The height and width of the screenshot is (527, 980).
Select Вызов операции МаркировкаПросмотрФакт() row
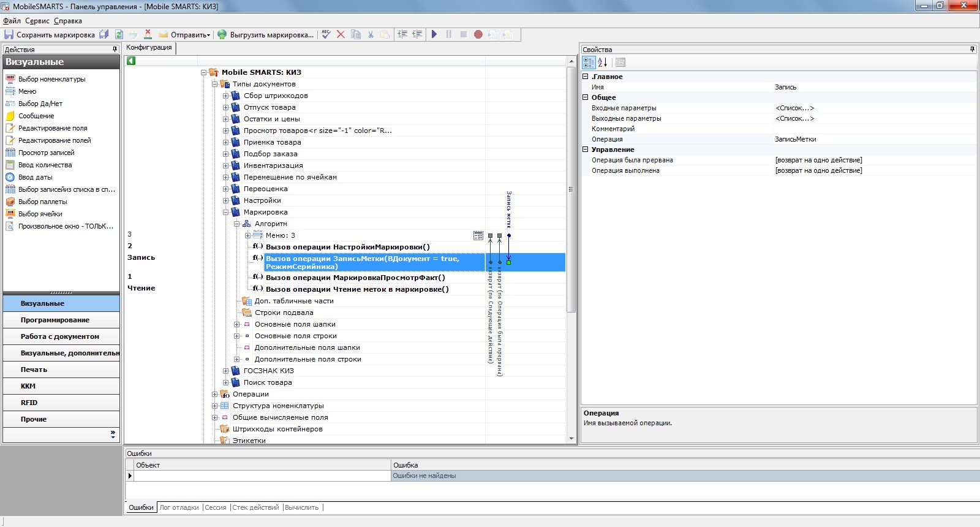coord(355,278)
